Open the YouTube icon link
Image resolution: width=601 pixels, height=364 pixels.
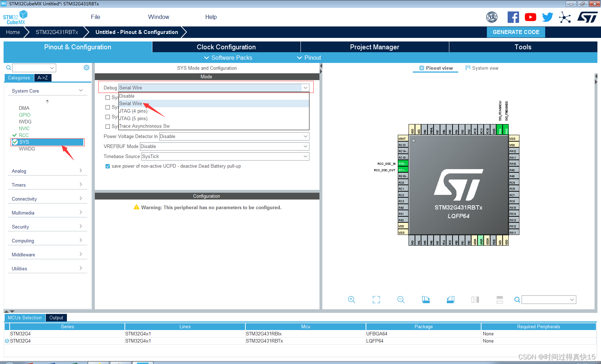click(x=530, y=17)
